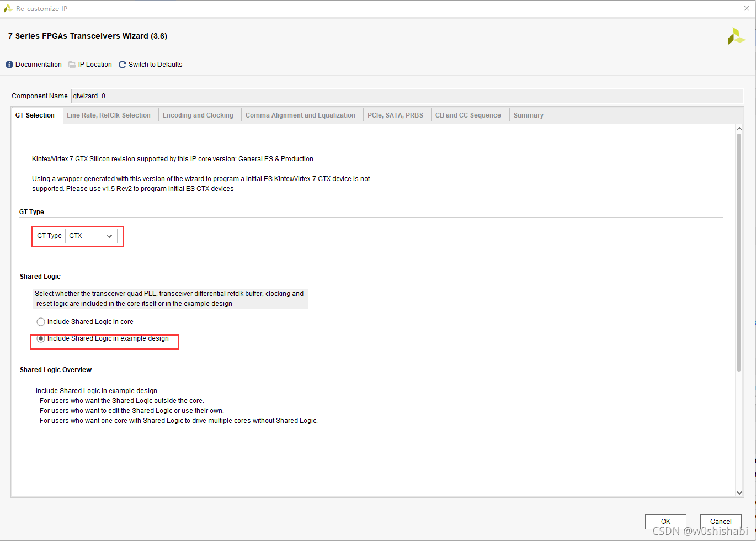Click the vertical scrollbar thumb
This screenshot has height=541, width=756.
tap(739, 252)
